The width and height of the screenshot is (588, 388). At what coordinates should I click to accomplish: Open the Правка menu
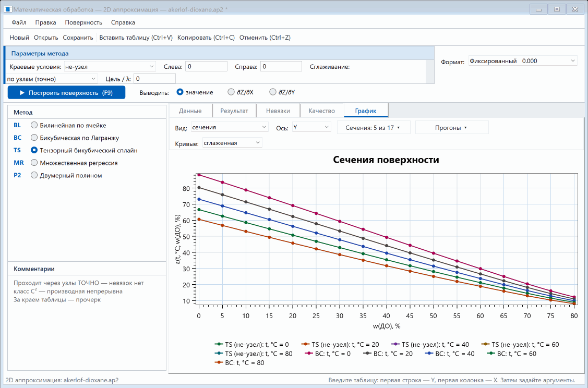tap(46, 22)
